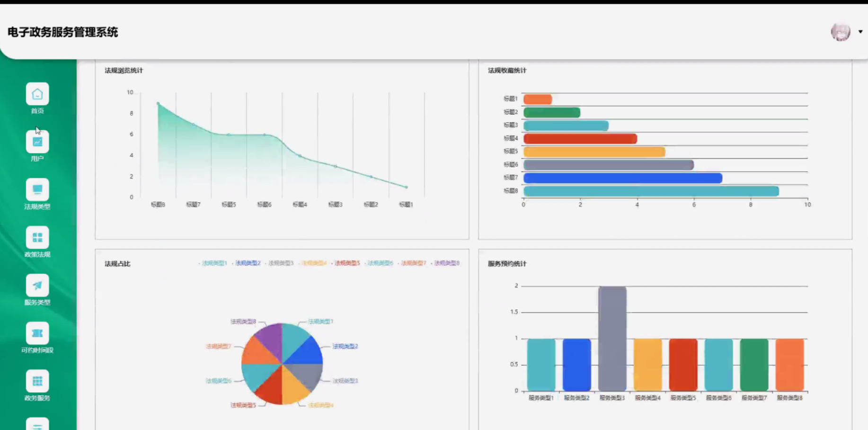Viewport: 868px width, 430px height.
Task: Click the teal 标题8 horizontal bar
Action: pos(651,191)
